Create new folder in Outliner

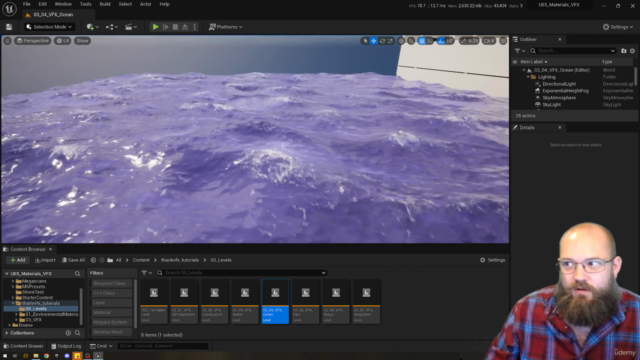click(x=624, y=51)
